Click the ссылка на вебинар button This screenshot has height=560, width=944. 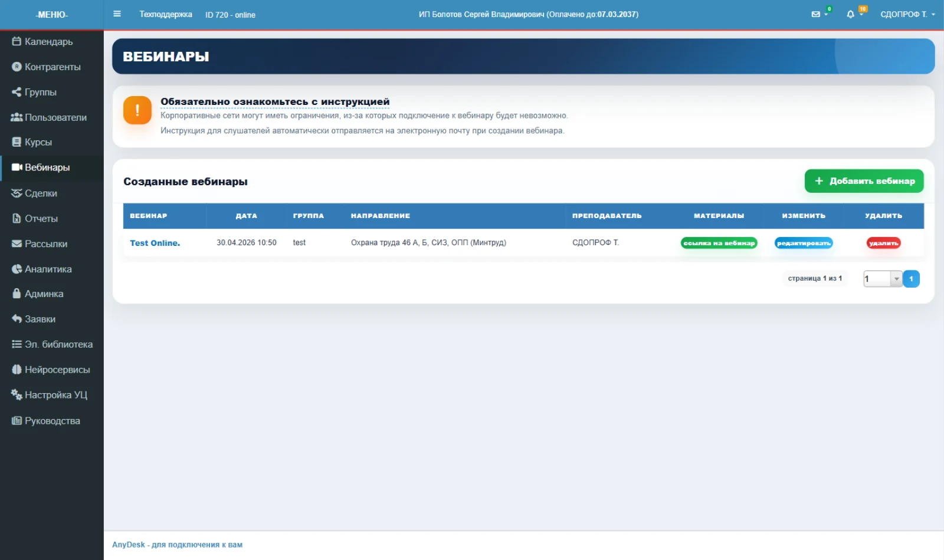(x=719, y=243)
